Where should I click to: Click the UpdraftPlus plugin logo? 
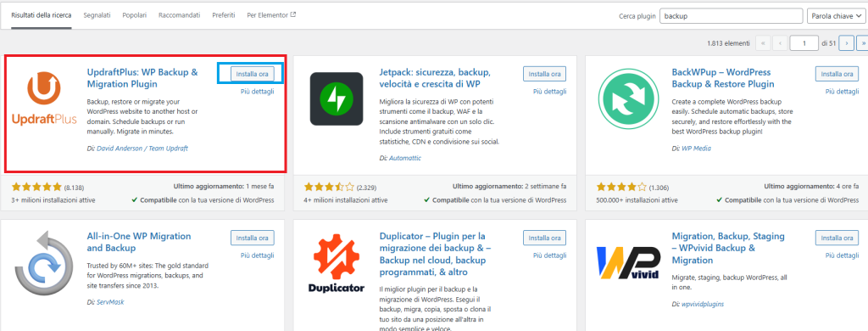point(44,98)
